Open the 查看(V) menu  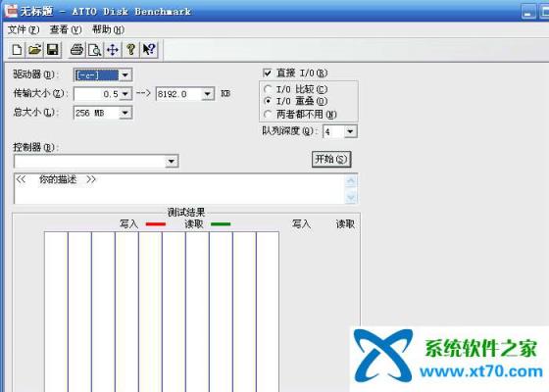click(66, 29)
